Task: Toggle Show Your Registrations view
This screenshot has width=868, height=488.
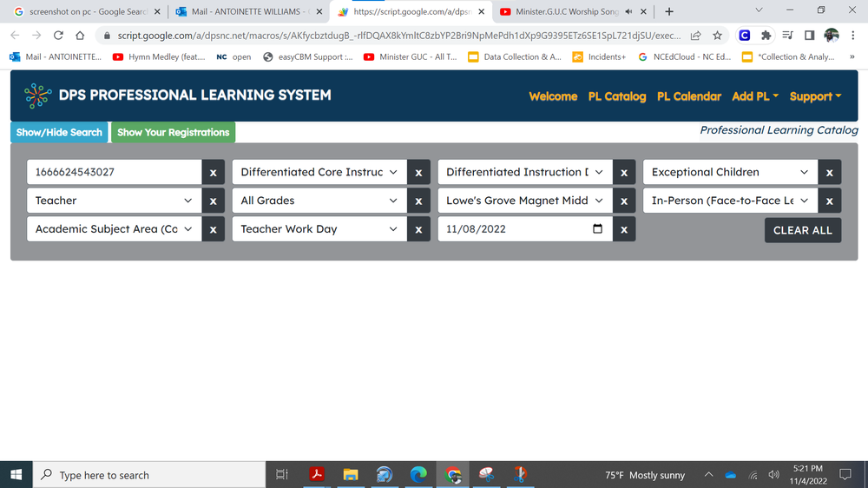Action: tap(173, 133)
